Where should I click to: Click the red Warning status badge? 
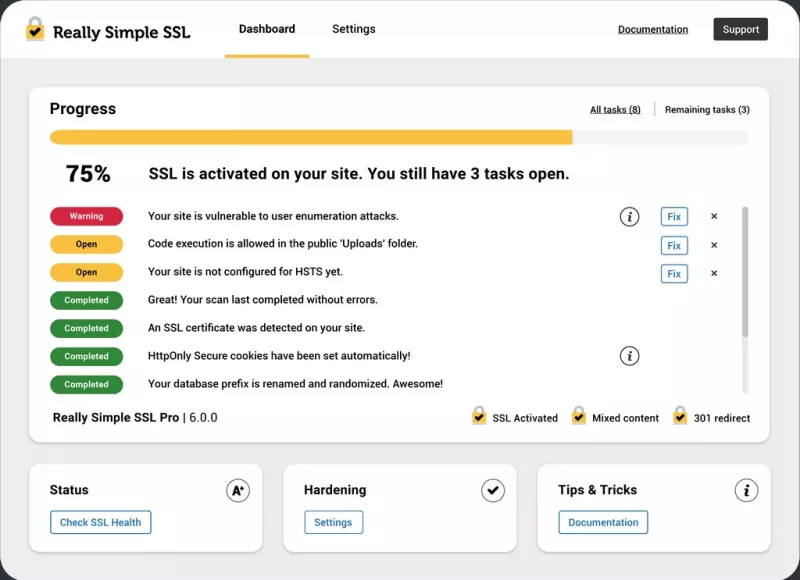[86, 216]
